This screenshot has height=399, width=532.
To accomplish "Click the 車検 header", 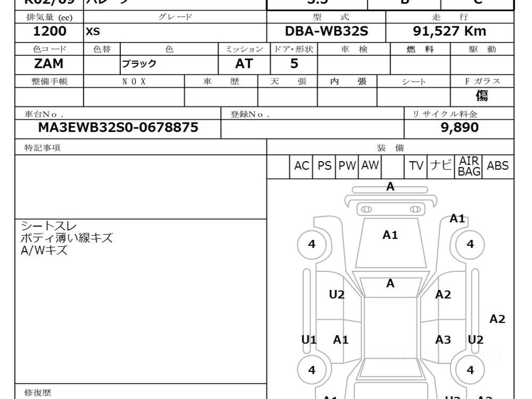I will coord(354,49).
